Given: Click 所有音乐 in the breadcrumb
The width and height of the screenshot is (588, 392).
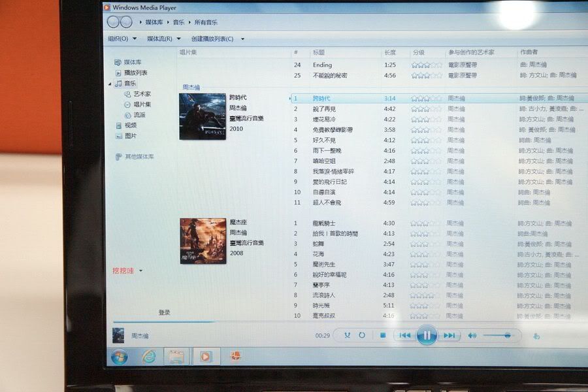Looking at the screenshot, I should [206, 22].
